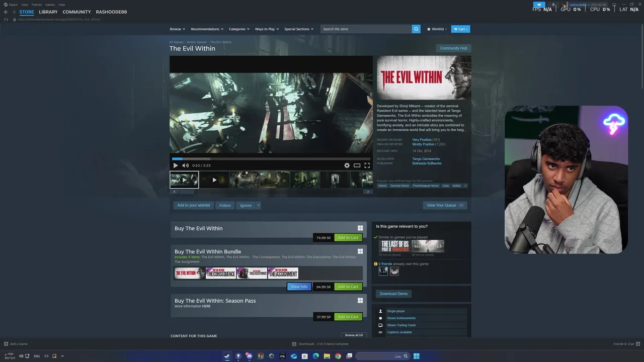Open The Last of Us Part II thumbnail

point(394,246)
